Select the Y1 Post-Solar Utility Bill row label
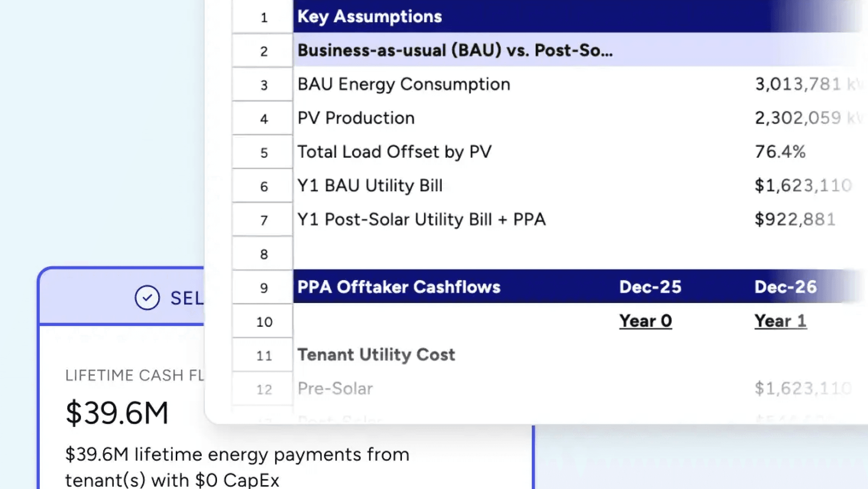 click(x=421, y=219)
